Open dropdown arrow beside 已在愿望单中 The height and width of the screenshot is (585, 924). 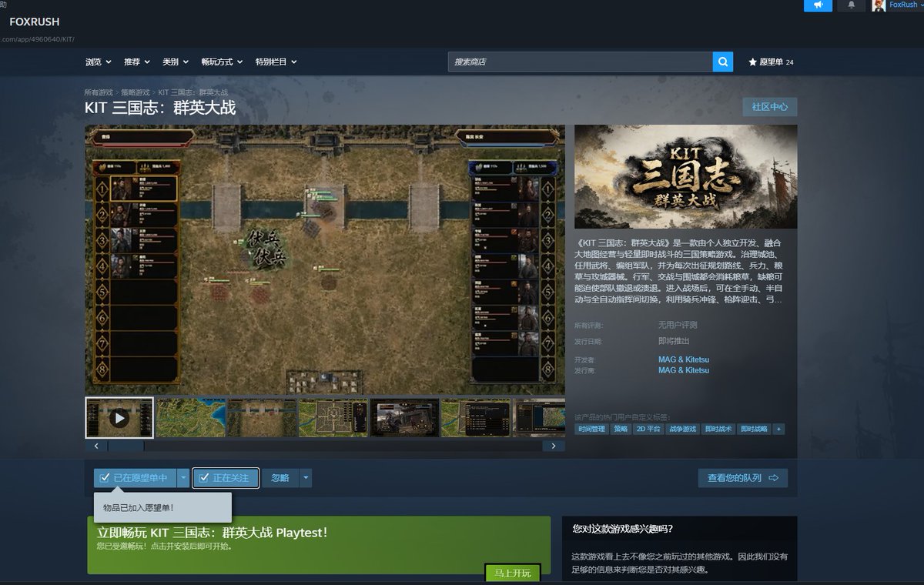tap(182, 478)
